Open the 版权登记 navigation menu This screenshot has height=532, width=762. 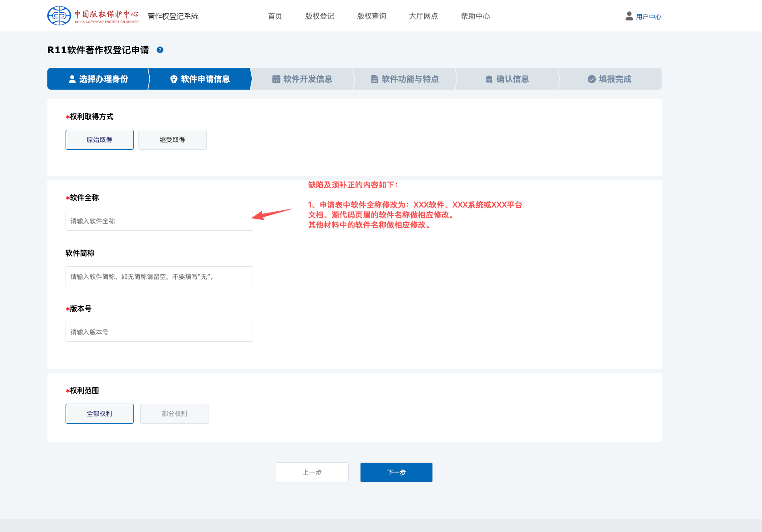pyautogui.click(x=320, y=16)
